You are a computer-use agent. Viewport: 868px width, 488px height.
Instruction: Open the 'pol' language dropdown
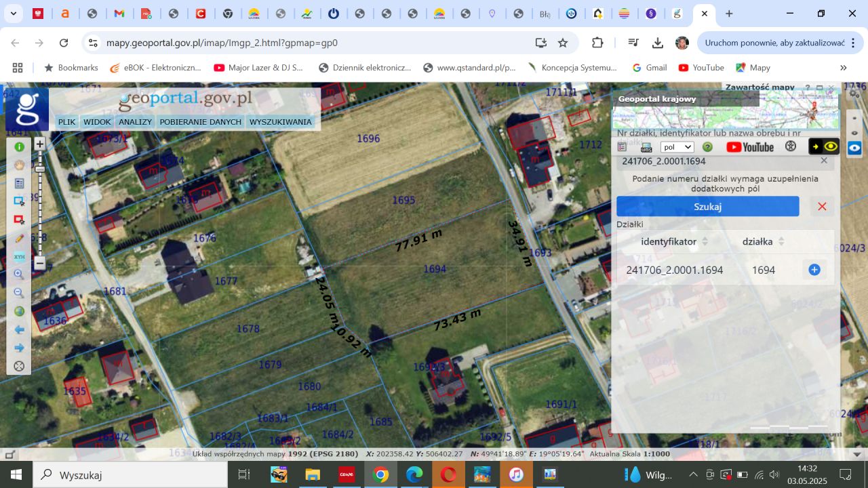[x=677, y=147]
